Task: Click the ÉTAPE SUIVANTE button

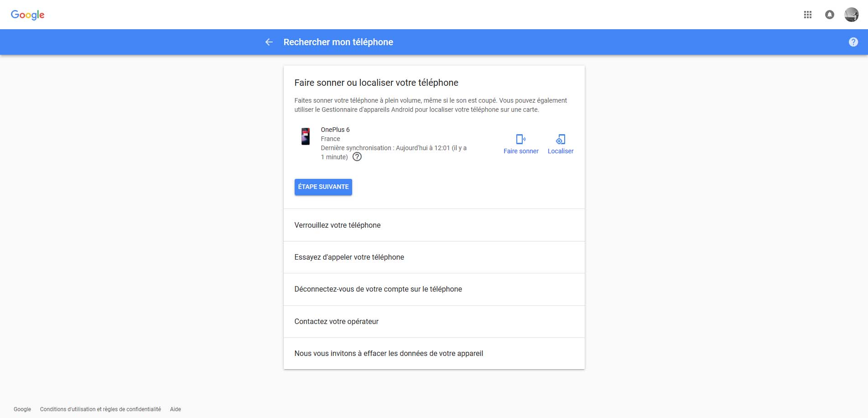Action: click(323, 187)
